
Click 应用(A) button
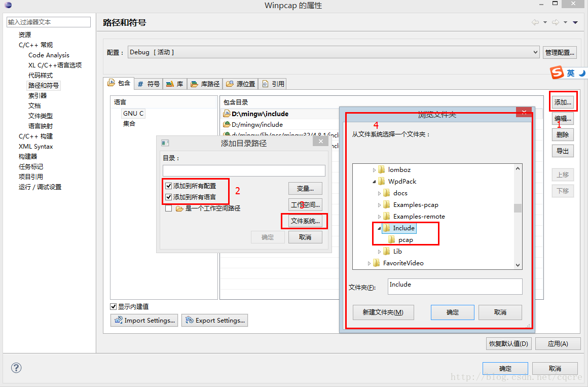[x=558, y=343]
